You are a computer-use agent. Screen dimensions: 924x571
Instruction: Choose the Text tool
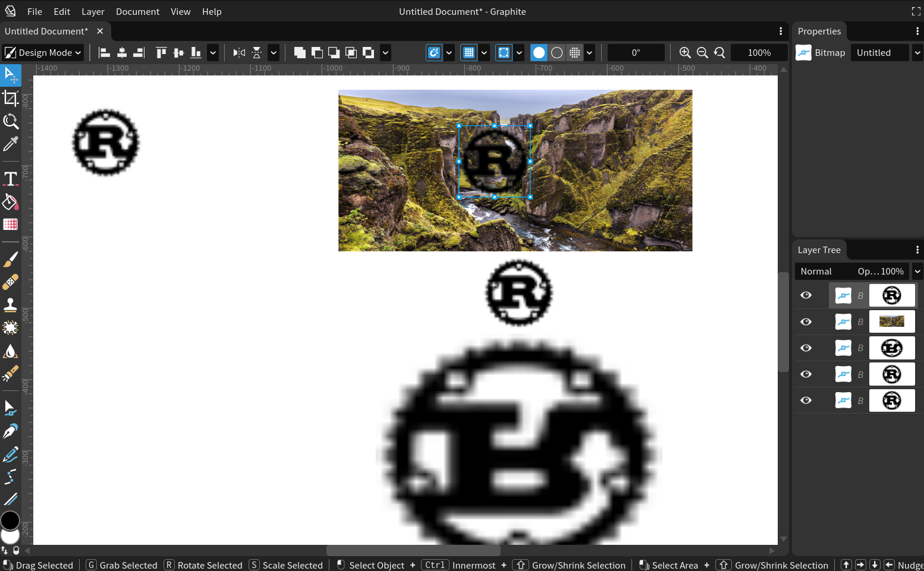click(11, 179)
